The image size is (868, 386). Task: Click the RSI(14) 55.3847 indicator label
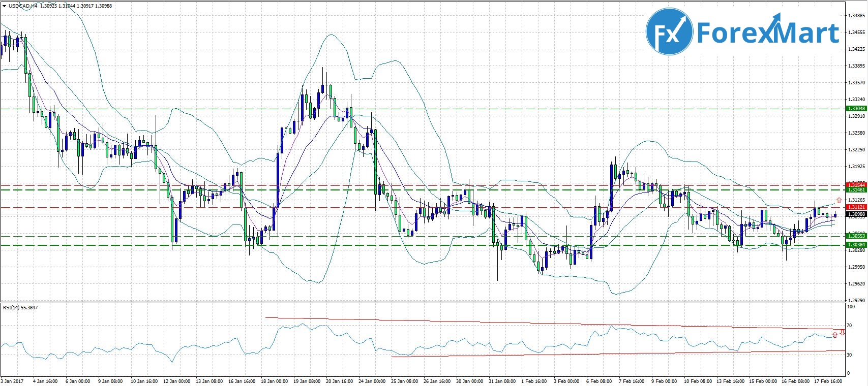tap(20, 307)
